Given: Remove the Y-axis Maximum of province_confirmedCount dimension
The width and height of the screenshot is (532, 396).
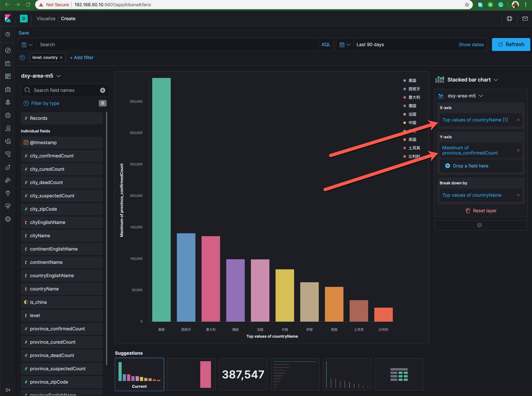Looking at the screenshot, I should 518,150.
